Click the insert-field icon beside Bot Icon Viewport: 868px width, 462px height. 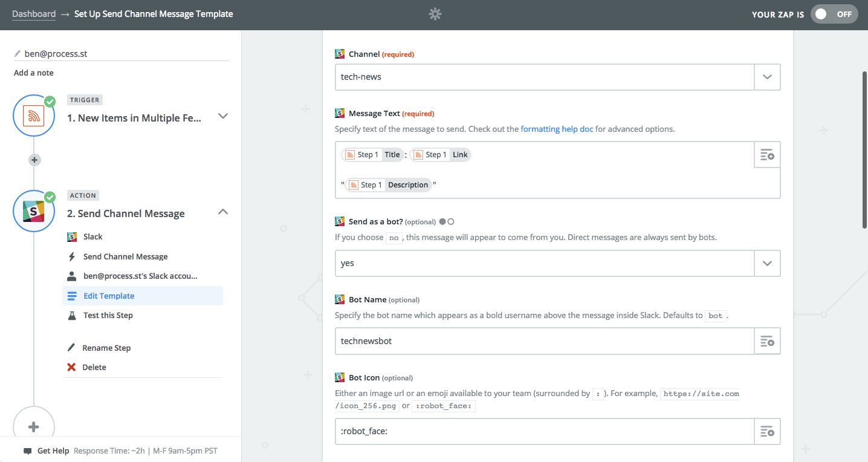(x=767, y=432)
